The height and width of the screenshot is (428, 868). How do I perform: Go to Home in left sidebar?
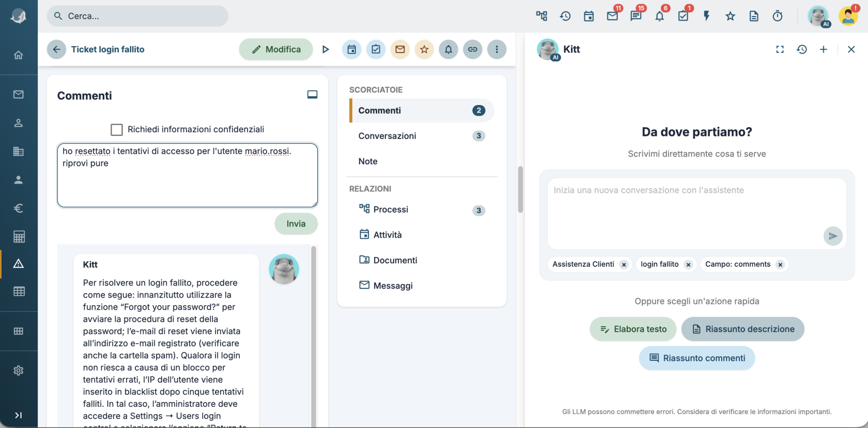[x=19, y=55]
